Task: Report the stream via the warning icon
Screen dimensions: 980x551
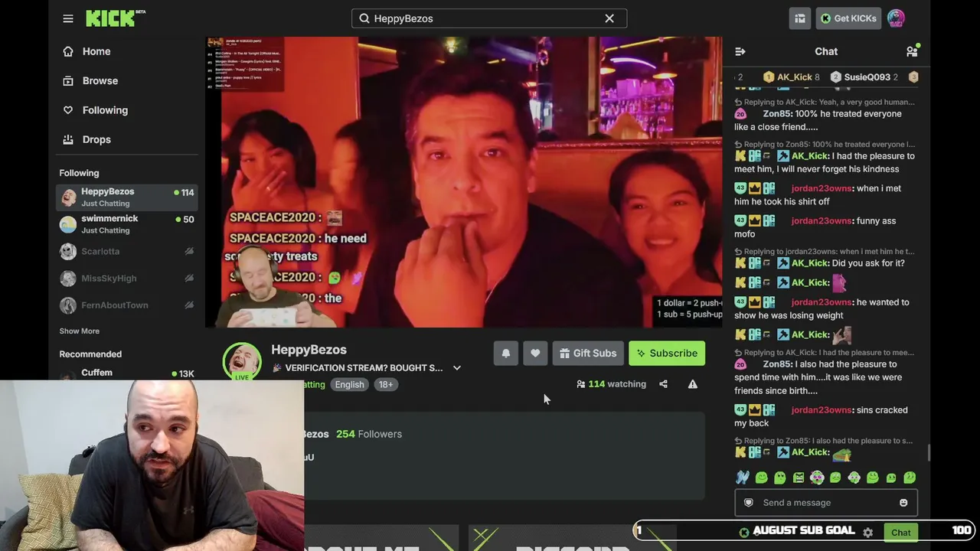Action: point(693,384)
